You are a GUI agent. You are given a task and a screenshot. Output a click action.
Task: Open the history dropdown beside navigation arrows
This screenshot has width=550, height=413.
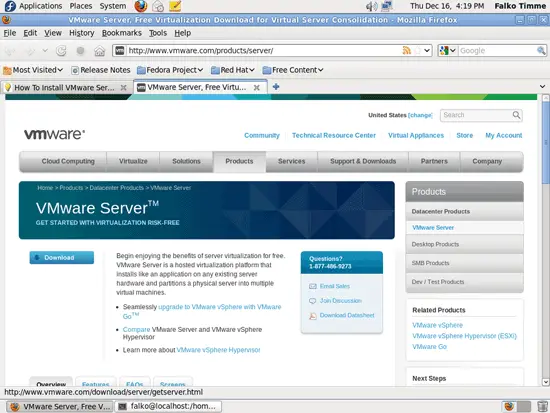pos(45,51)
